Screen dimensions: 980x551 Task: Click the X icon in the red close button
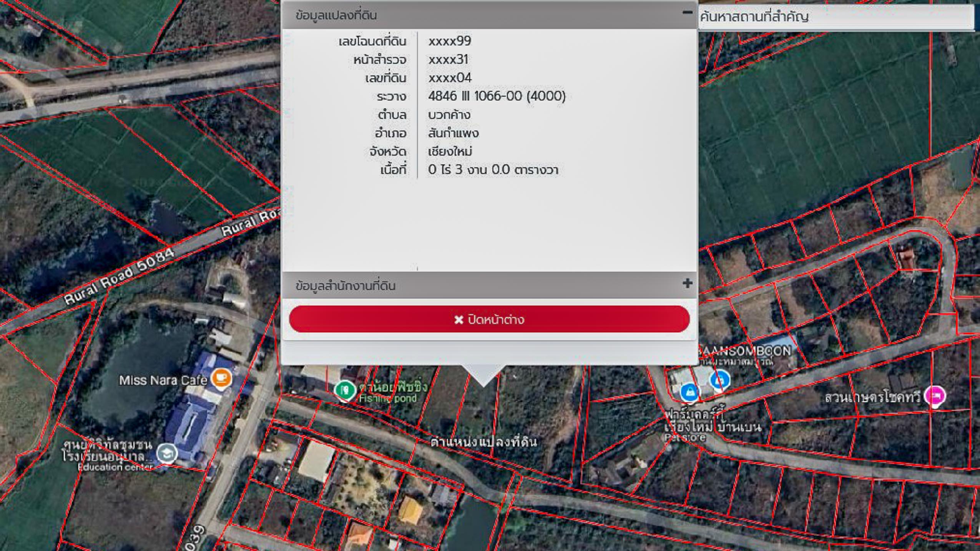458,320
